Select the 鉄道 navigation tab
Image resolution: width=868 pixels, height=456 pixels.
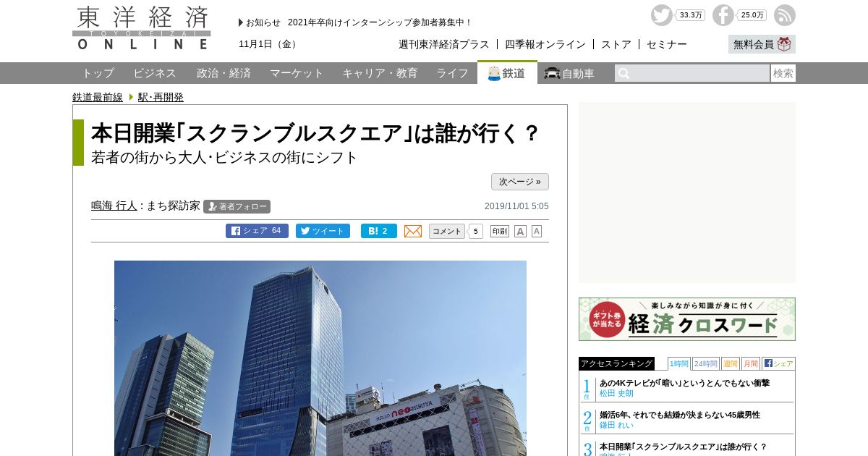[507, 73]
